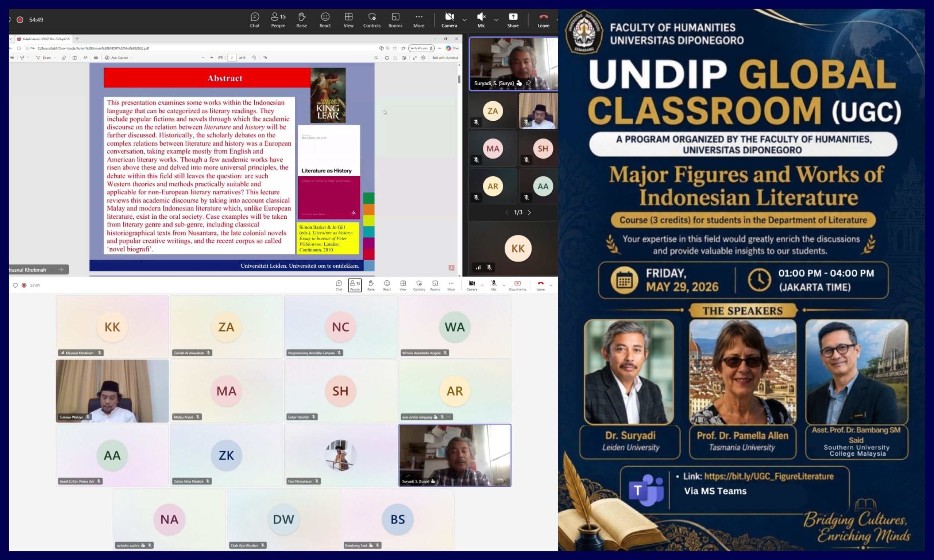Image resolution: width=934 pixels, height=560 pixels.
Task: Select the PDF highlight tool
Action: tap(22, 58)
